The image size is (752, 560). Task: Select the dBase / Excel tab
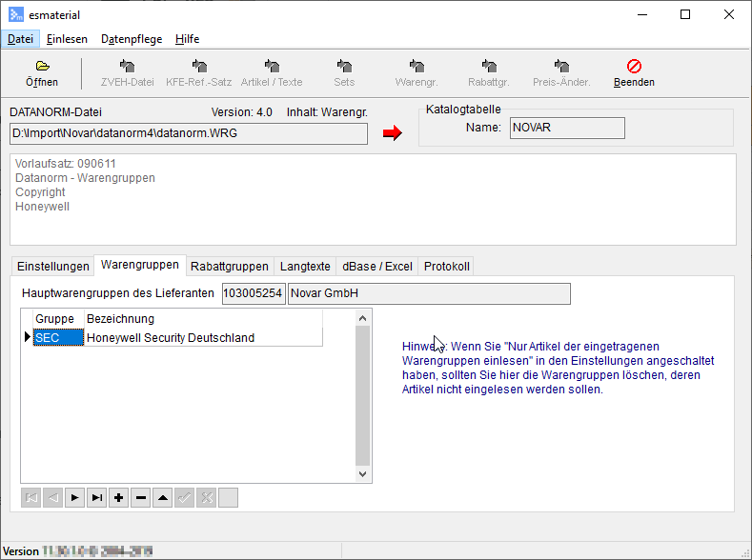[x=377, y=267]
